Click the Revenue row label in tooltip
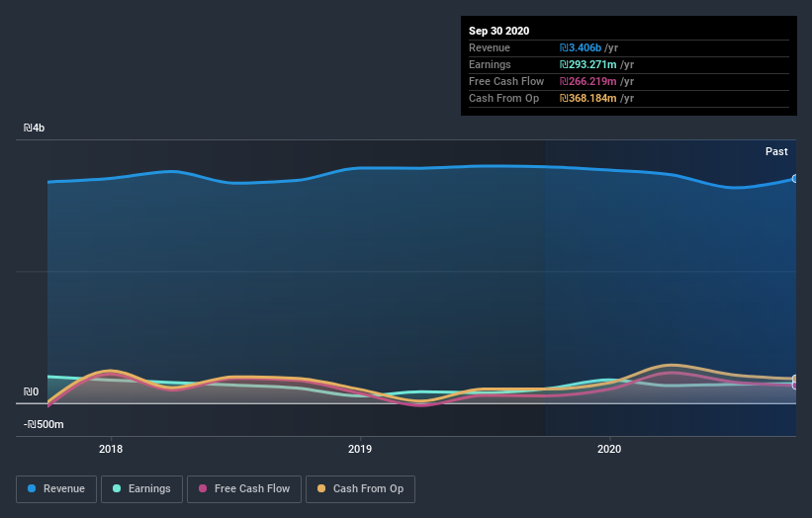Viewport: 812px width, 518px height. pos(490,47)
